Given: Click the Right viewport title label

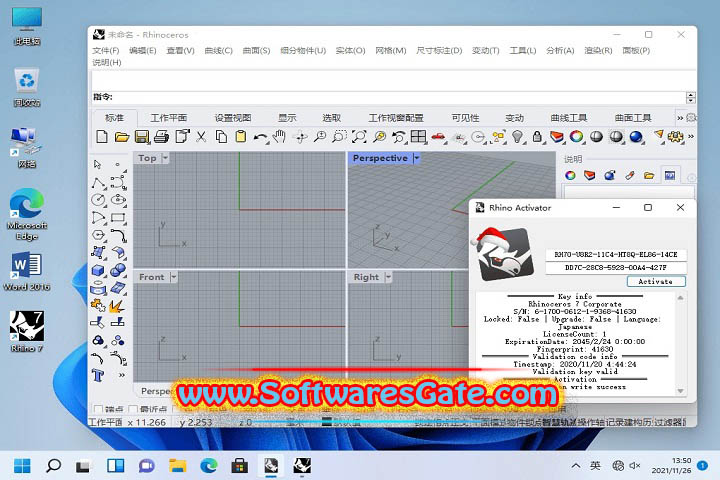Looking at the screenshot, I should pos(366,277).
